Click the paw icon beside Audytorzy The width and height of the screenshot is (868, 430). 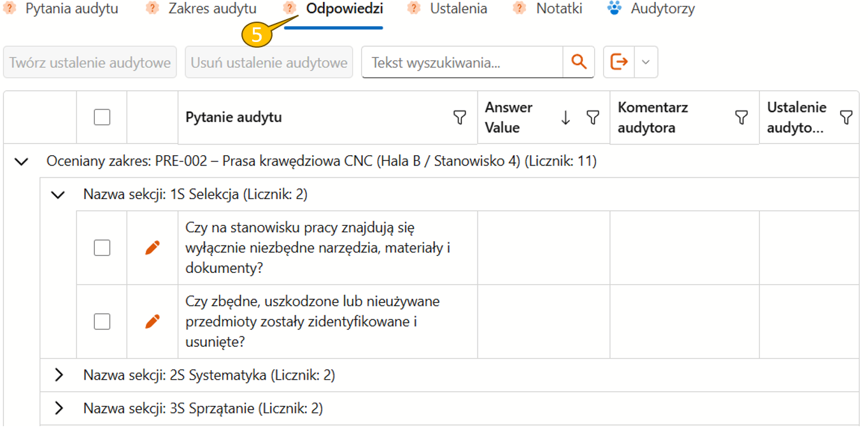pos(615,8)
